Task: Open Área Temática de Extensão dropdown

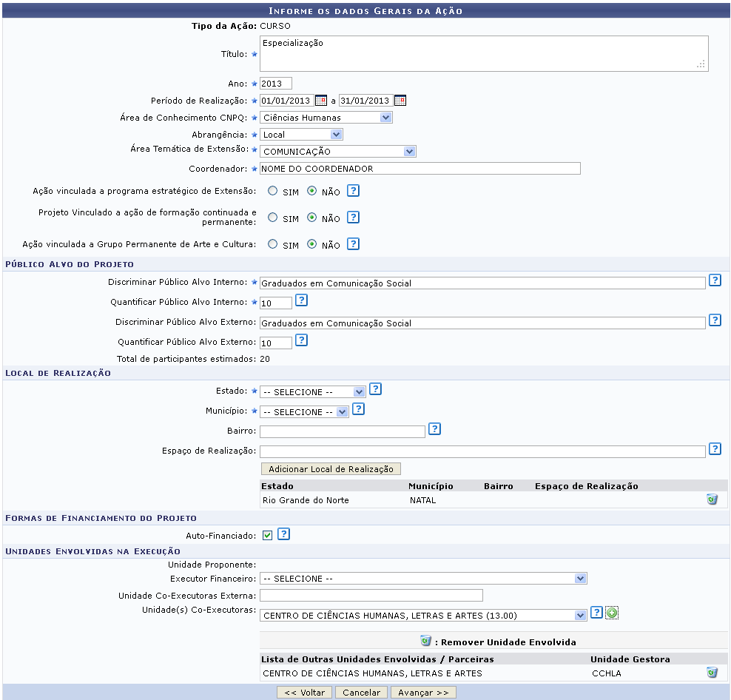Action: (337, 152)
